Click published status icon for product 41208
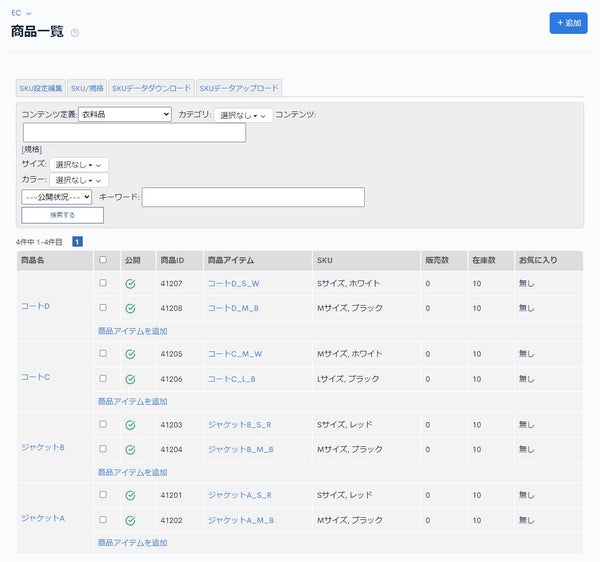Screen dimensions: 600x562 click(x=130, y=308)
